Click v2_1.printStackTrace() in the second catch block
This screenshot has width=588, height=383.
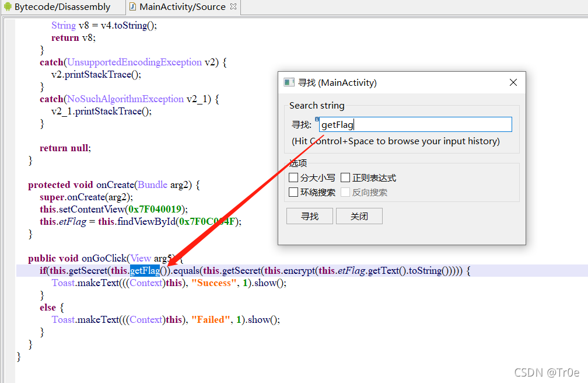click(101, 111)
